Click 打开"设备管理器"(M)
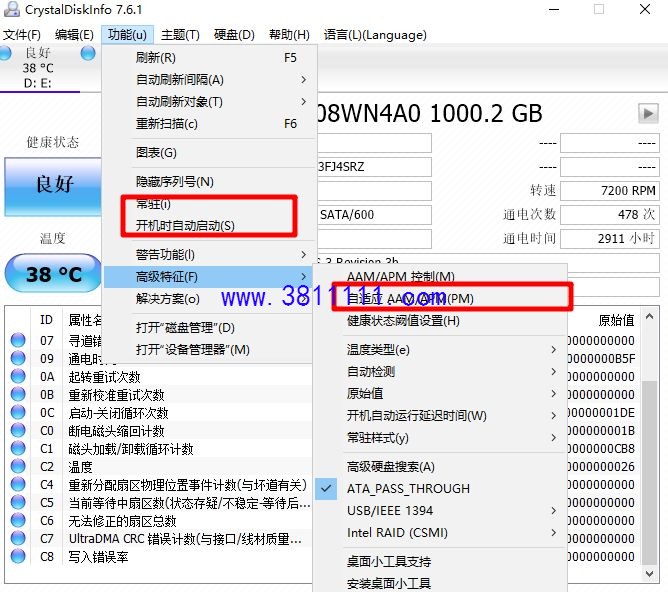Image resolution: width=668 pixels, height=592 pixels. pos(210,350)
